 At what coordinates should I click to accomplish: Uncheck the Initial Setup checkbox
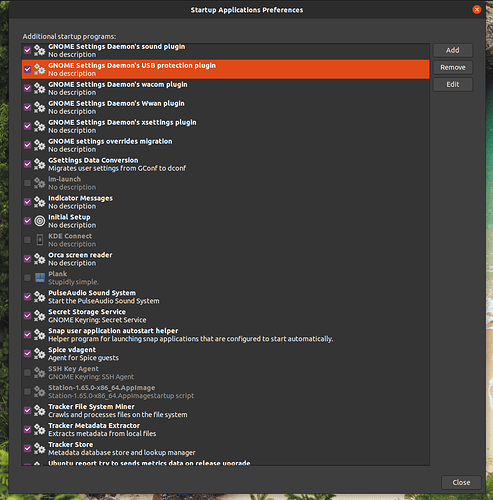click(x=27, y=221)
